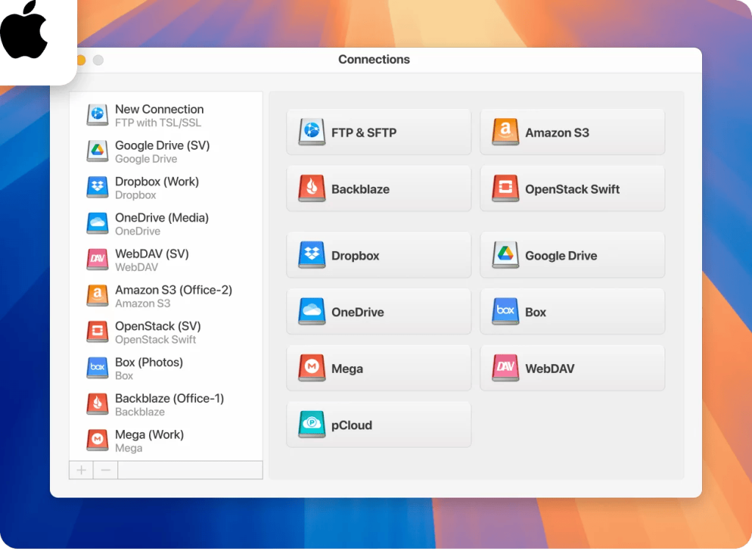Select the Google Drive connection icon
This screenshot has height=560, width=752.
505,255
